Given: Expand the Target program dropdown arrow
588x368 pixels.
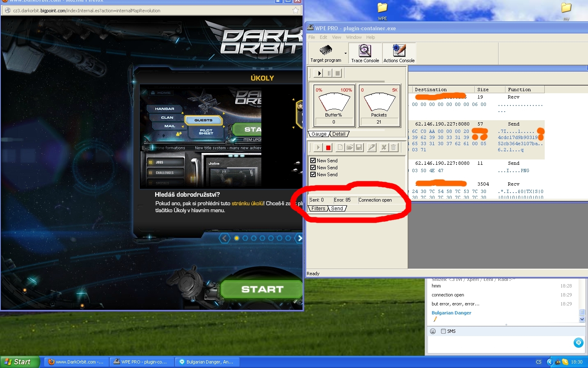Looking at the screenshot, I should pyautogui.click(x=345, y=54).
